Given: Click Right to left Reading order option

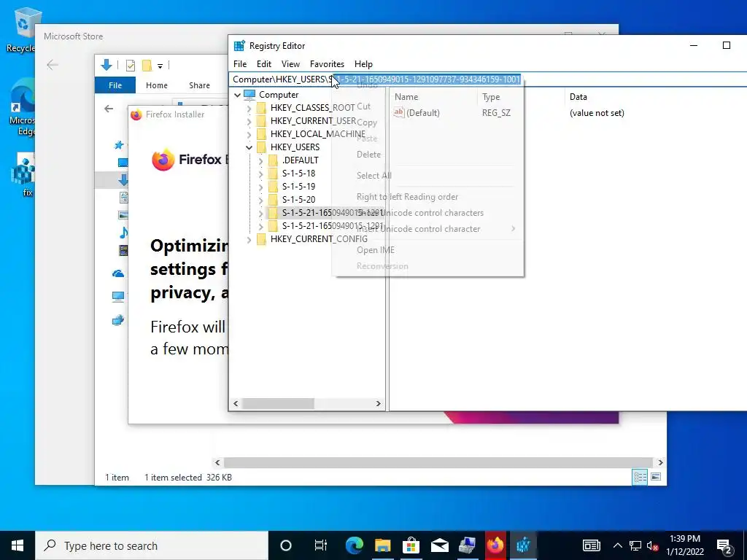Looking at the screenshot, I should [407, 197].
